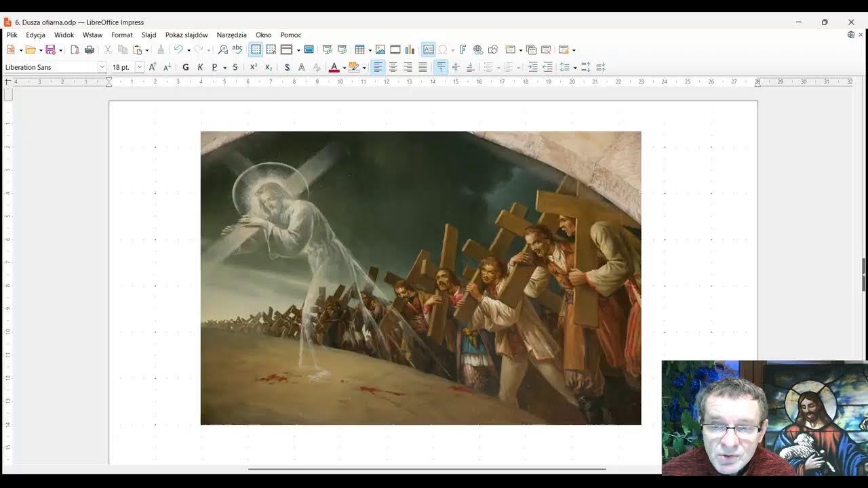The width and height of the screenshot is (868, 488).
Task: Click the Print icon
Action: pos(89,49)
